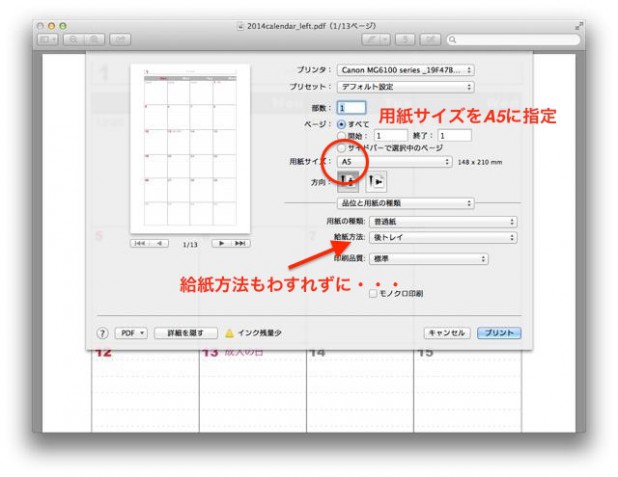618x477 pixels.
Task: Choose サイドバーで選択中のページ radio option
Action: 343,147
